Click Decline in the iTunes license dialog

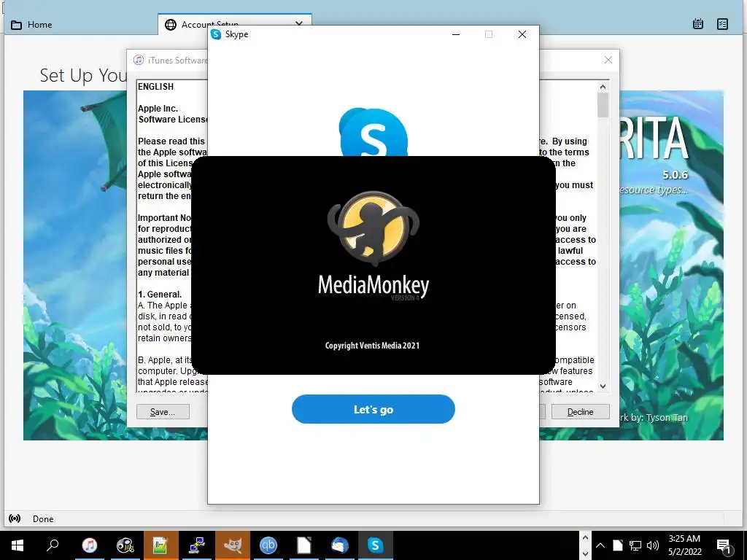click(x=580, y=412)
